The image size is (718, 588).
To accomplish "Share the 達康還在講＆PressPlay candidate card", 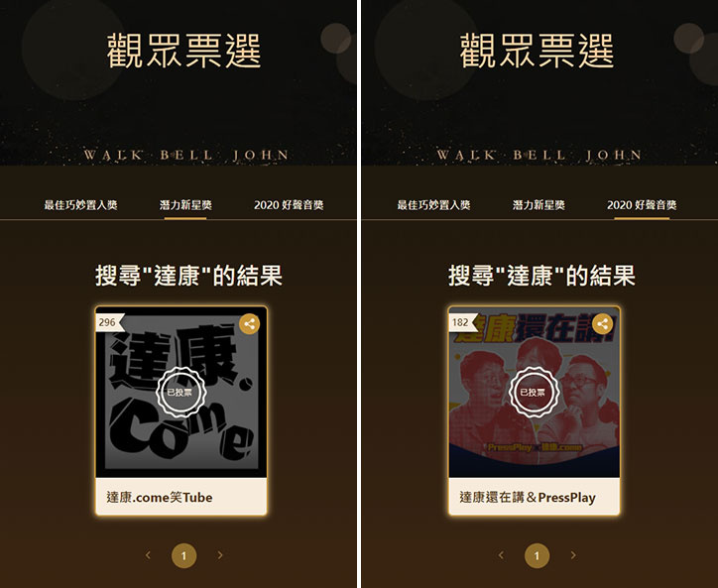I will pos(603,324).
